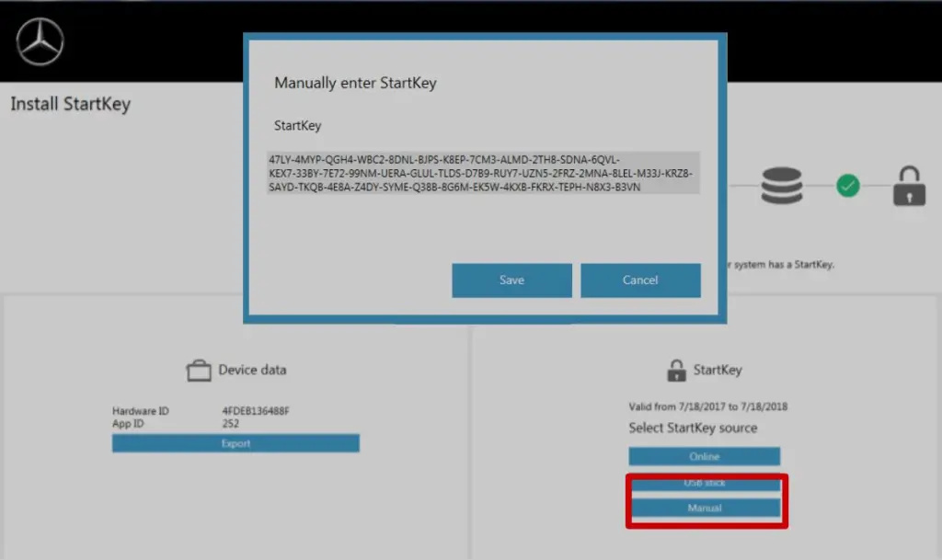Image resolution: width=942 pixels, height=560 pixels.
Task: Choose Online as StartKey source
Action: [x=704, y=456]
